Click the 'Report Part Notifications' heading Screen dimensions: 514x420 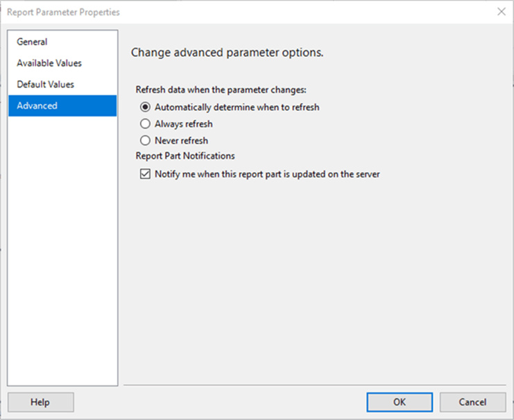click(x=185, y=156)
